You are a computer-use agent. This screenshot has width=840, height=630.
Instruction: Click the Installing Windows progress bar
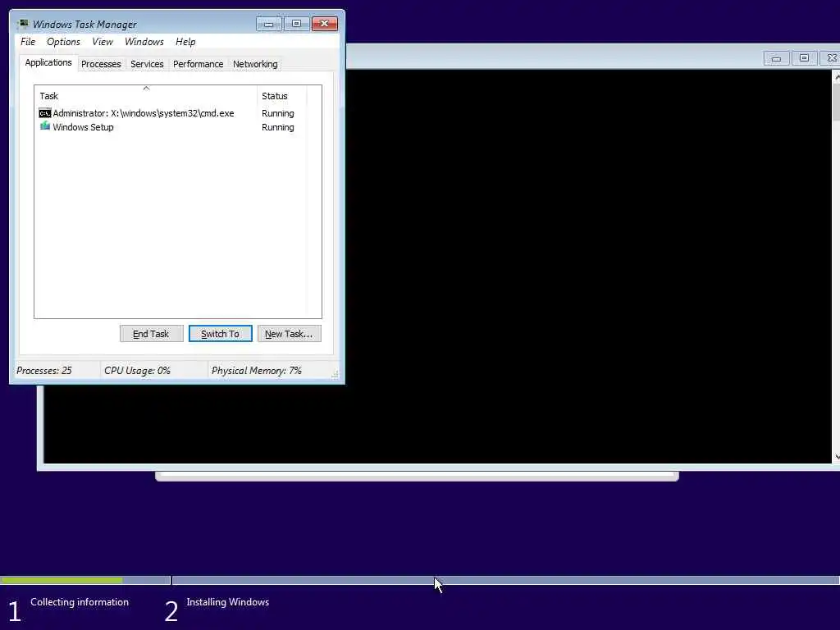(x=505, y=580)
